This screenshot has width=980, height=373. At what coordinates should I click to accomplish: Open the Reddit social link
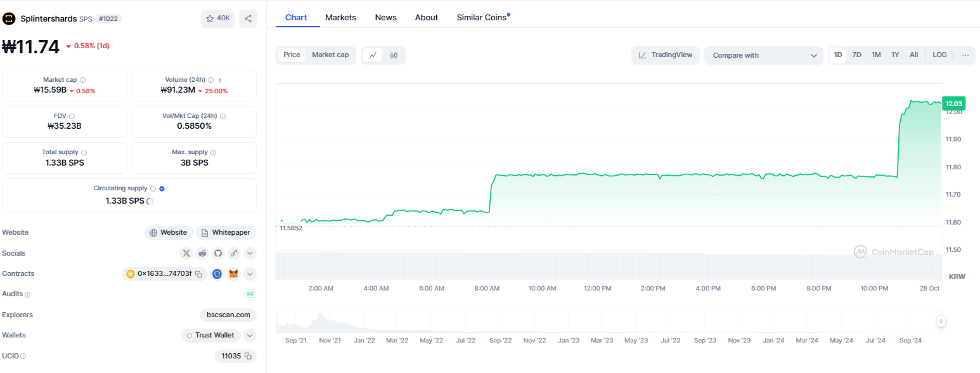click(x=202, y=253)
